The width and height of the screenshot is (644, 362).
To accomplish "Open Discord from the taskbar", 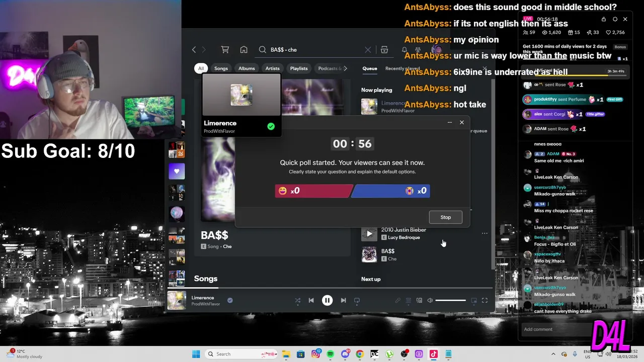I will click(345, 354).
